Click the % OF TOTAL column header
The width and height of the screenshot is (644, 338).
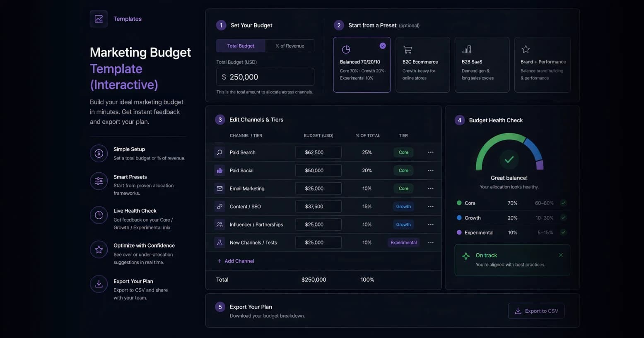[368, 135]
